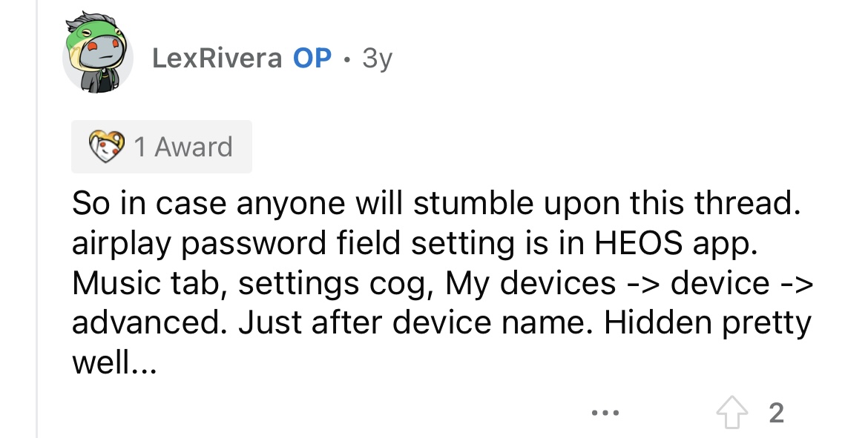The height and width of the screenshot is (438, 868).
Task: Click the award icon in the badge
Action: [x=106, y=147]
